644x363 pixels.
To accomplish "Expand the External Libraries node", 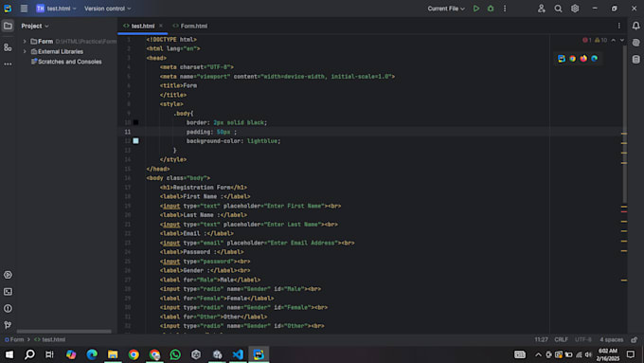I will coord(25,52).
